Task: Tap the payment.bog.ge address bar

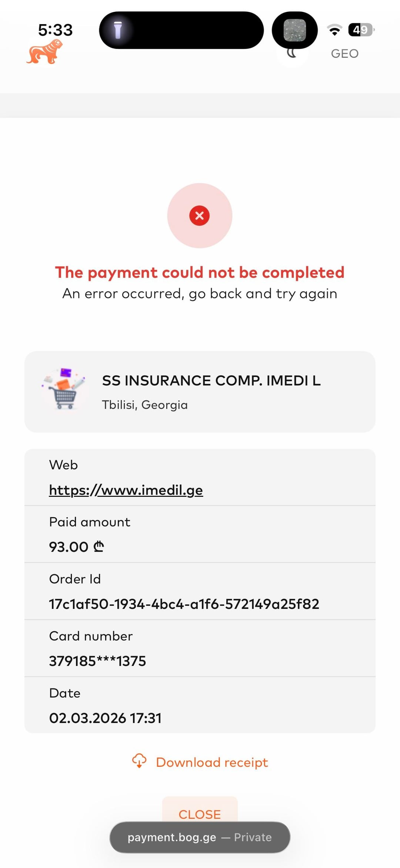Action: coord(200,837)
